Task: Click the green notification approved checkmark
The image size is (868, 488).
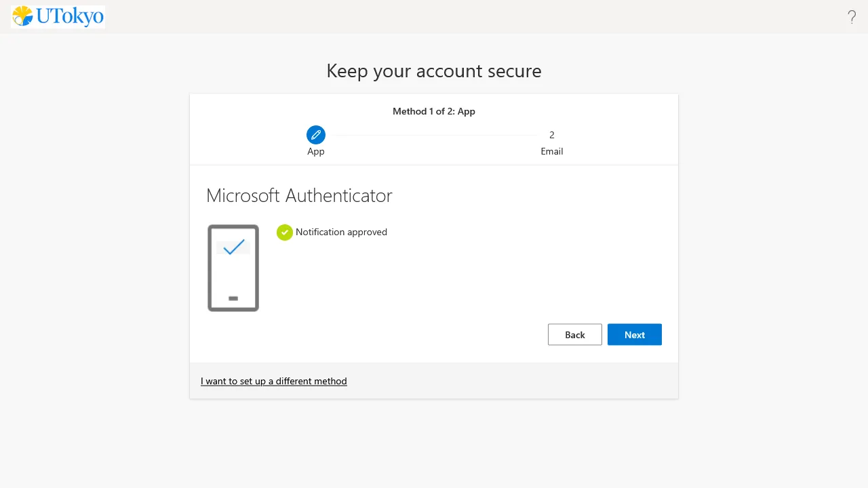Action: coord(285,232)
